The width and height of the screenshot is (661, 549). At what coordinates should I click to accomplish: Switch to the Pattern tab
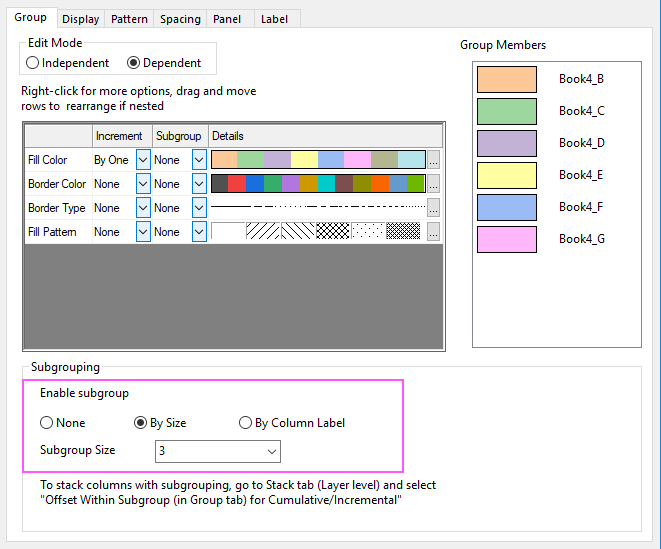click(129, 19)
